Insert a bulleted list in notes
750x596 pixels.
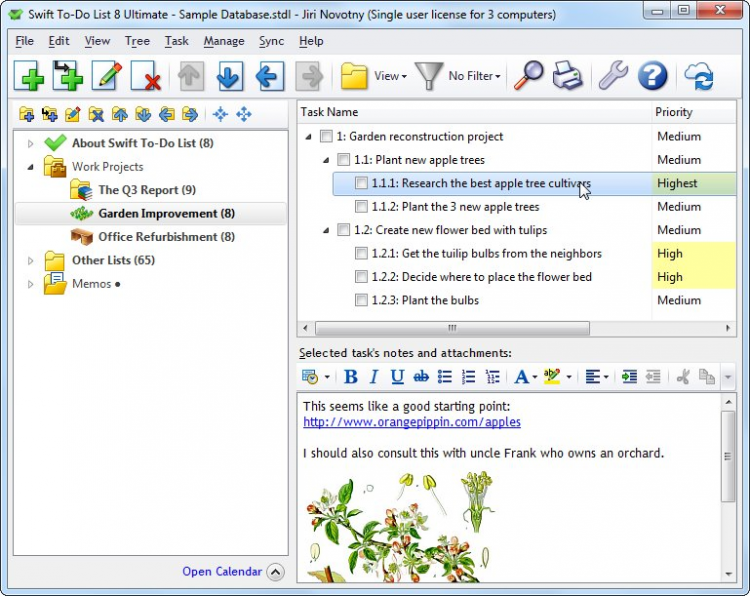click(445, 377)
